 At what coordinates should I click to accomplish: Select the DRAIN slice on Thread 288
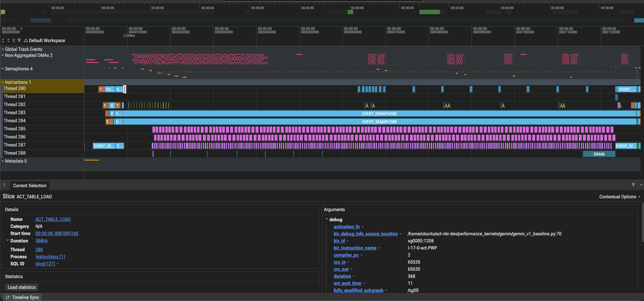tap(599, 154)
